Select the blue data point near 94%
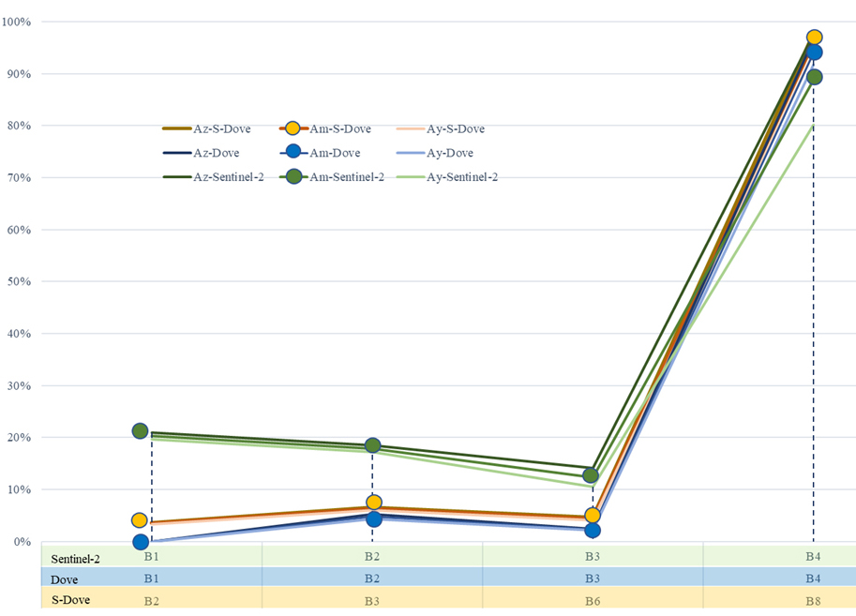The width and height of the screenshot is (856, 616). coord(814,53)
